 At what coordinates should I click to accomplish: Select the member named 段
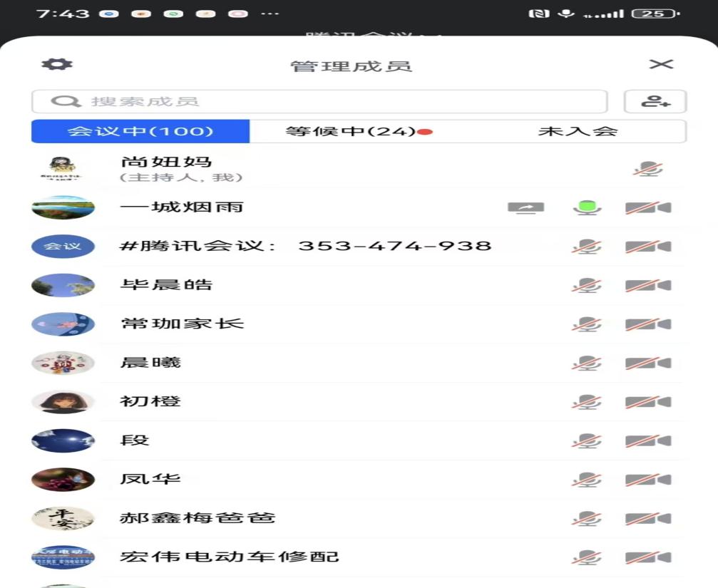(135, 440)
